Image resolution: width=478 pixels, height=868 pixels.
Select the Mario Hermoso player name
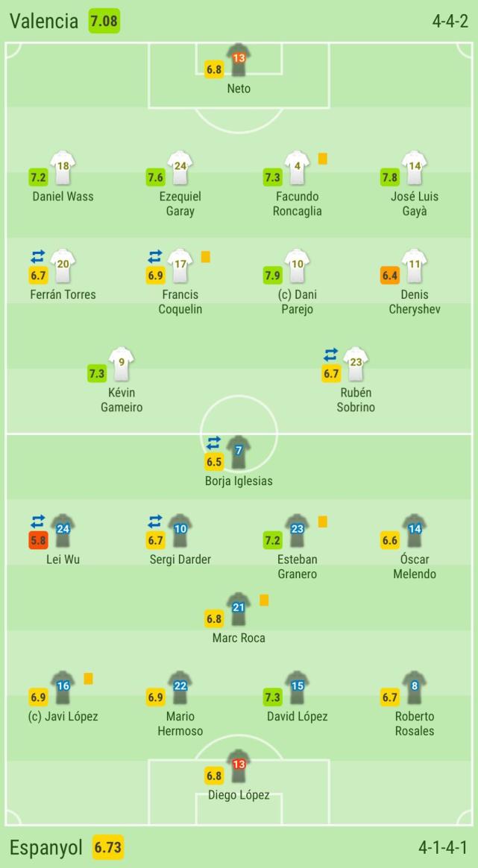pos(180,723)
